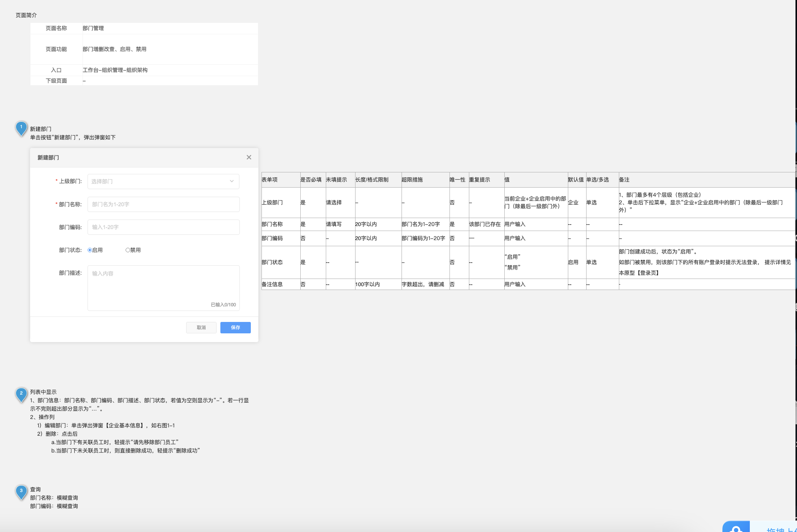Click the blue 保存 button

click(235, 328)
